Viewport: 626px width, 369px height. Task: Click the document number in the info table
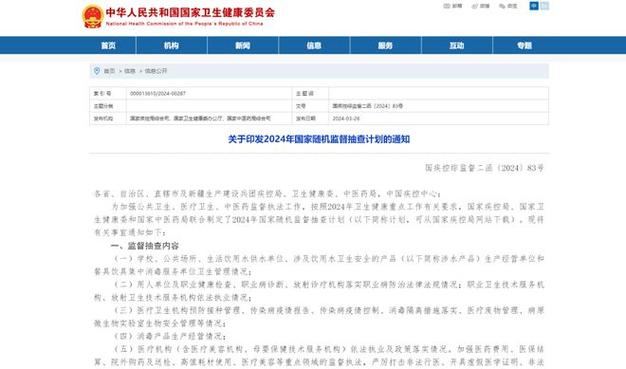[368, 106]
